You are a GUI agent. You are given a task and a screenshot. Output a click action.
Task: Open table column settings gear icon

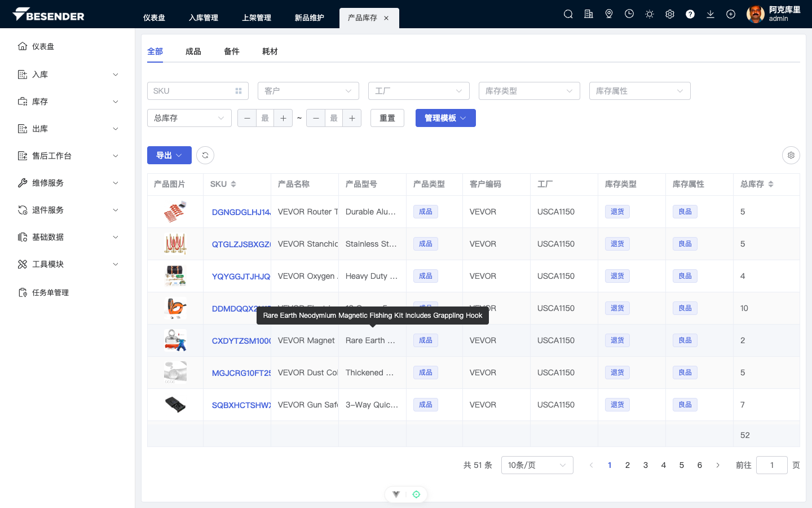[x=791, y=155]
